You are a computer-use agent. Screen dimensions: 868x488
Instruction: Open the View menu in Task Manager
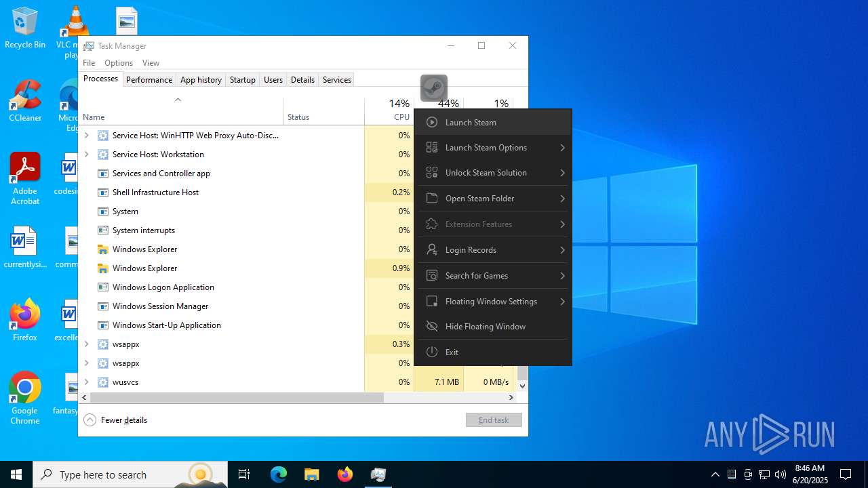pyautogui.click(x=151, y=63)
